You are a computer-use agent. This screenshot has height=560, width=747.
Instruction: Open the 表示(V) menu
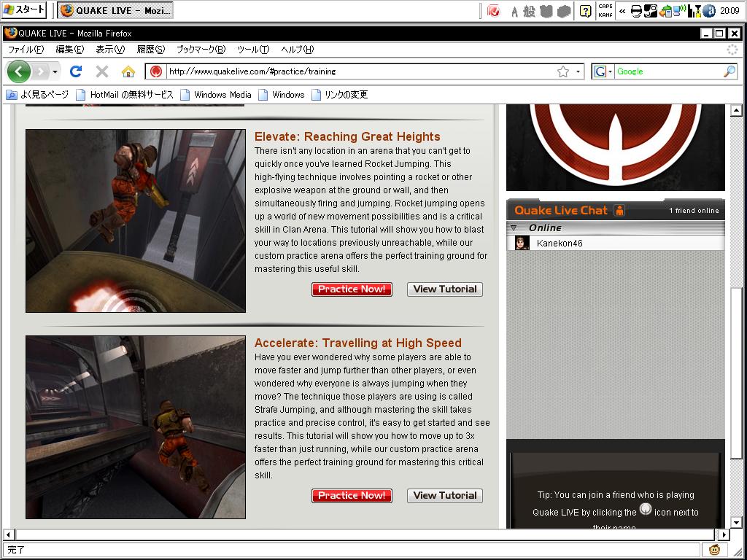110,50
